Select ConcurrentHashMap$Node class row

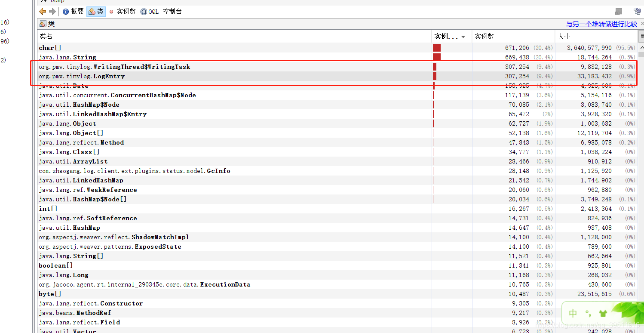pyautogui.click(x=337, y=95)
